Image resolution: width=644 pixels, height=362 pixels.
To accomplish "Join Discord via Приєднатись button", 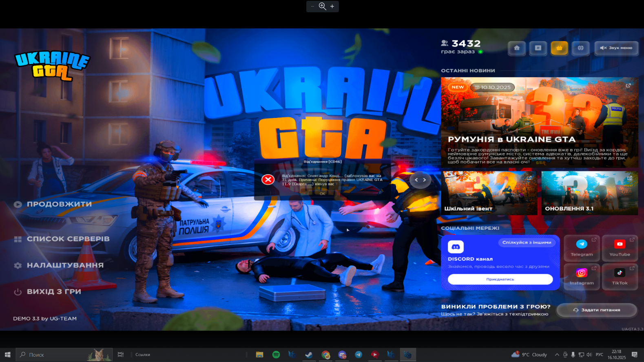I will tap(500, 279).
